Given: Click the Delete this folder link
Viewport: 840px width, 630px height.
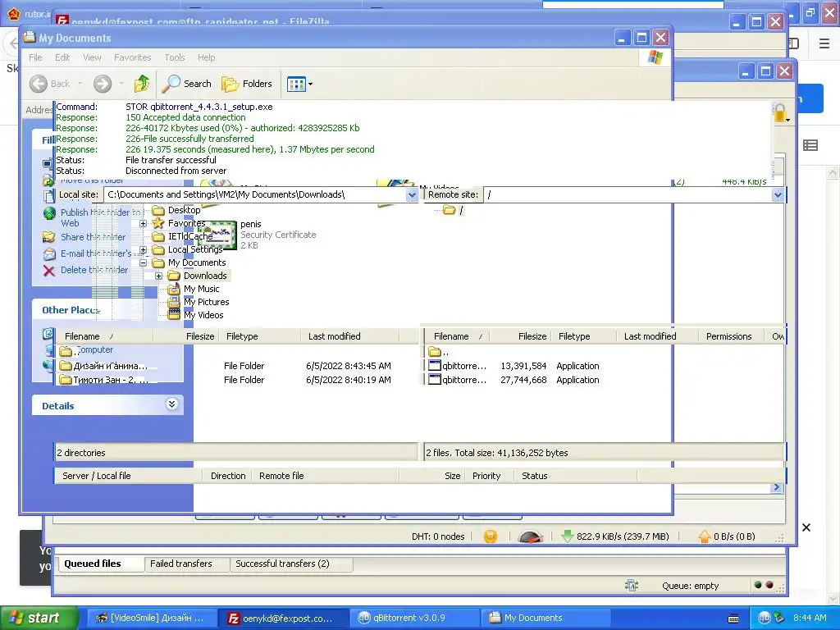Looking at the screenshot, I should click(94, 270).
